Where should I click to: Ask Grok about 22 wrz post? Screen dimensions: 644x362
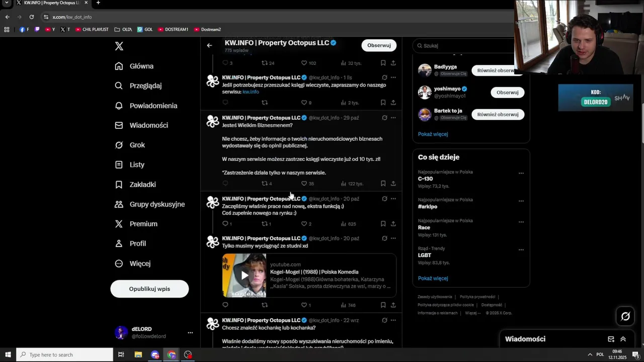click(384, 320)
